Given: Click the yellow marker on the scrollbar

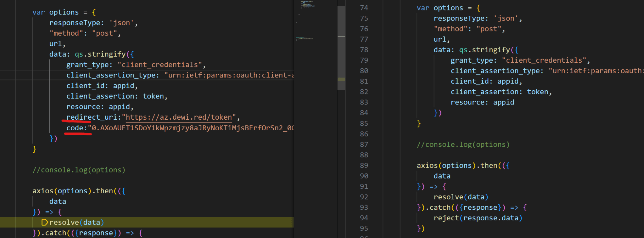Looking at the screenshot, I should pyautogui.click(x=341, y=79).
